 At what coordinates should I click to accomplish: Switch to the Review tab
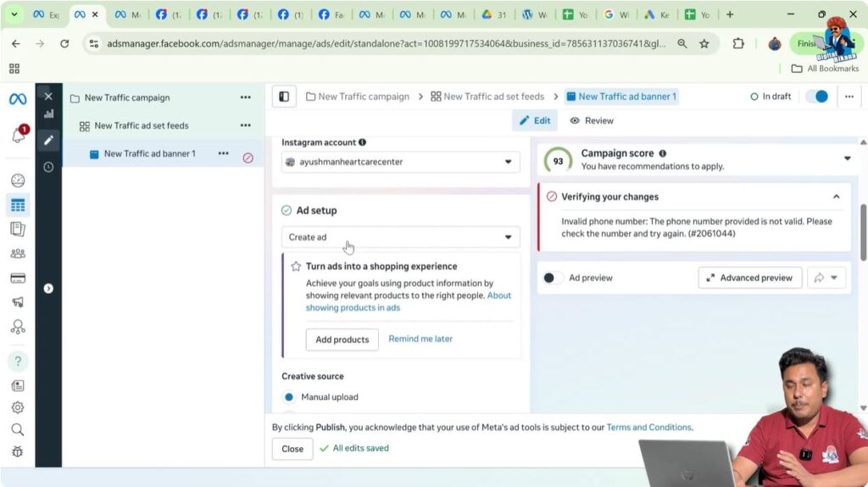click(592, 120)
